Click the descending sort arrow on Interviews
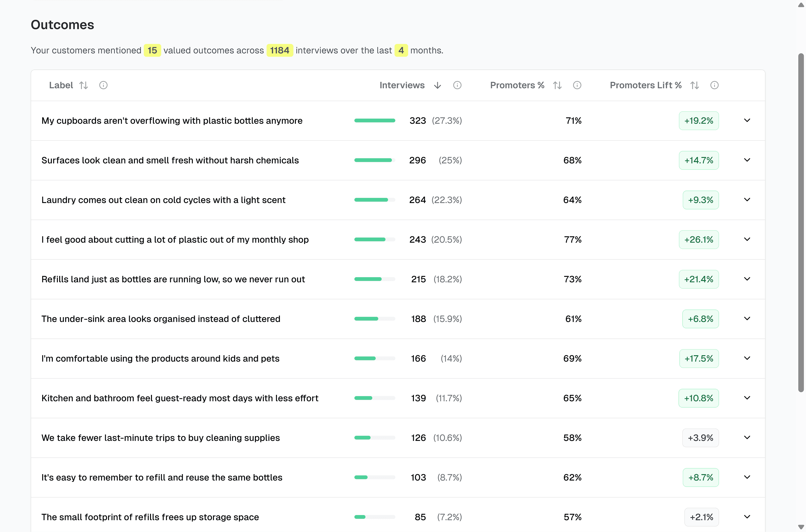The image size is (806, 532). tap(437, 85)
